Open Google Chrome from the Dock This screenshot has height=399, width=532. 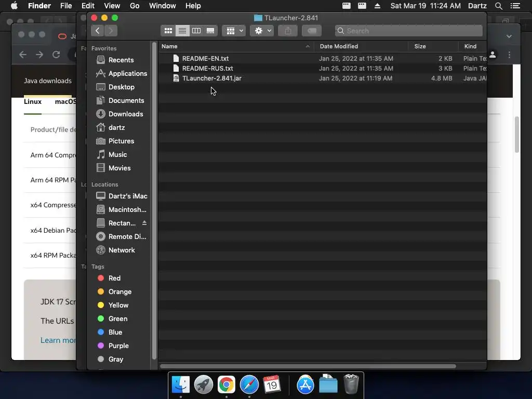[x=227, y=384]
